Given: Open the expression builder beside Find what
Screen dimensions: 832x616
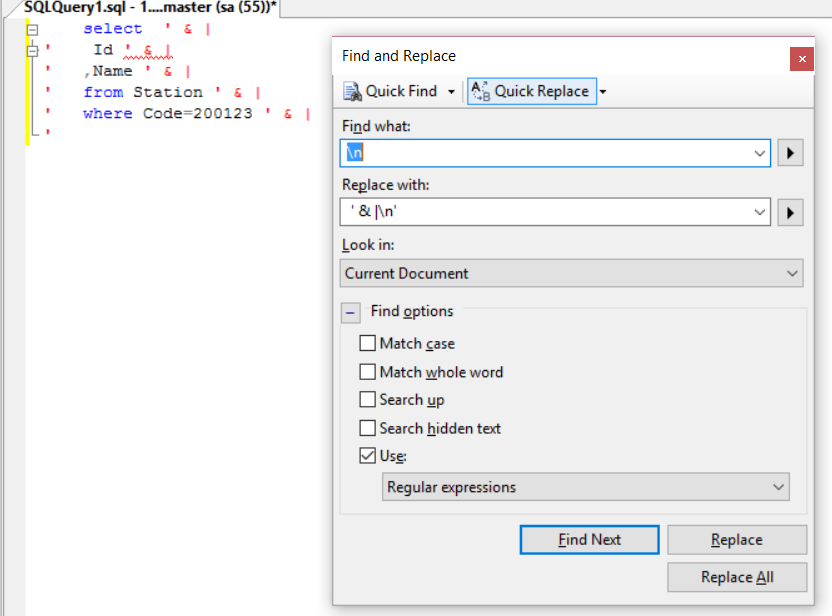Looking at the screenshot, I should (790, 153).
